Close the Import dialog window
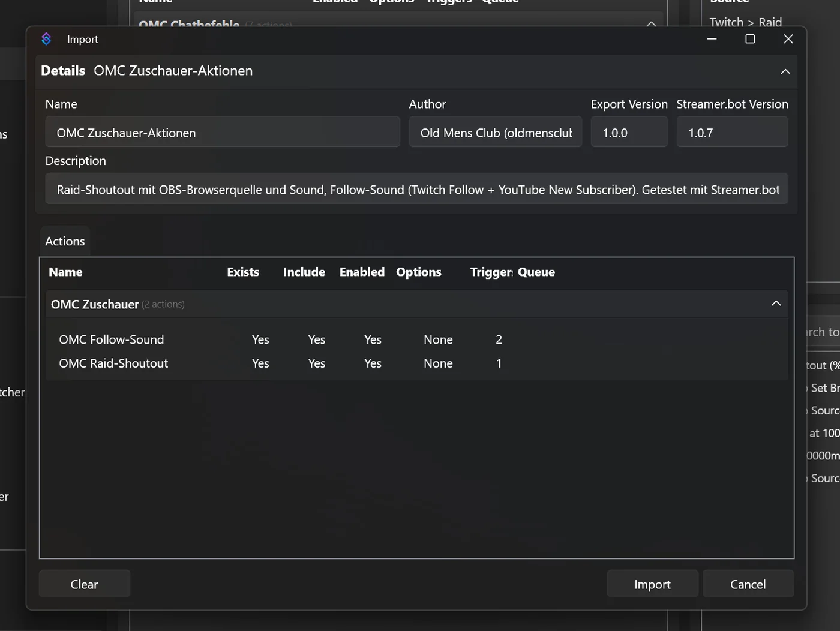 [788, 39]
